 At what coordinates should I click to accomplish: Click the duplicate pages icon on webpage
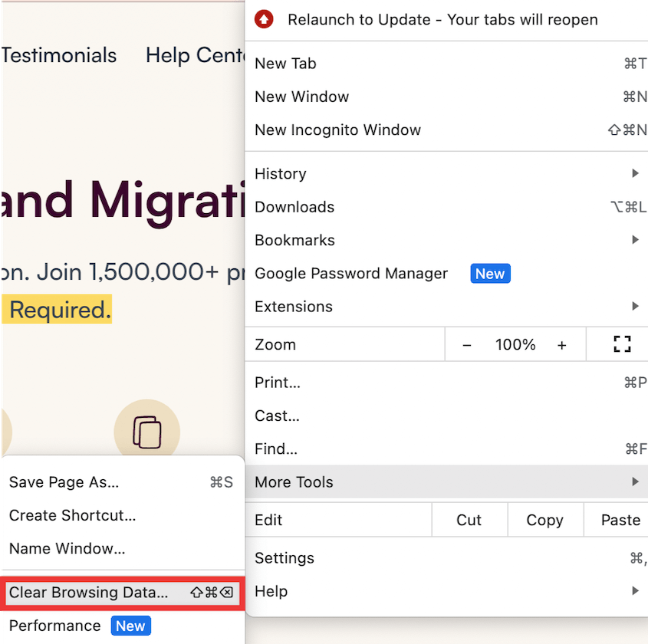(147, 432)
